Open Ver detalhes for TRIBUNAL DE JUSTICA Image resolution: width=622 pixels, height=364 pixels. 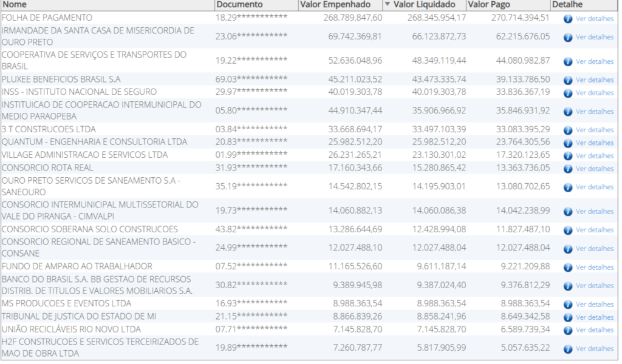point(595,317)
